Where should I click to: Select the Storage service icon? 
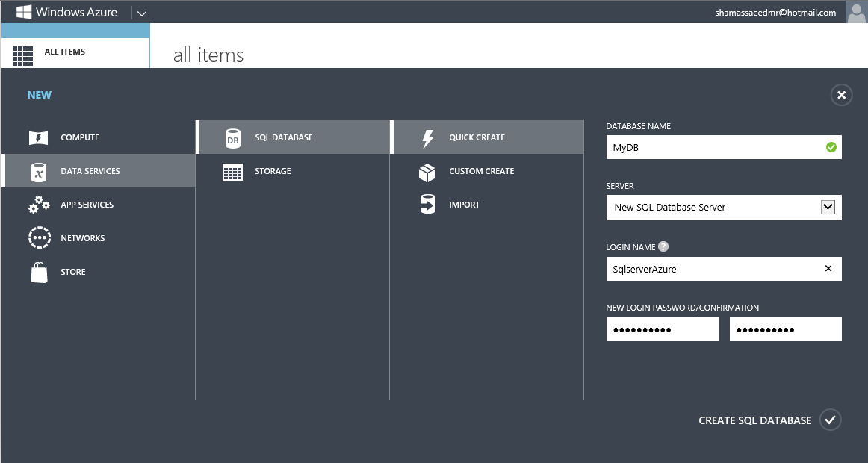232,171
